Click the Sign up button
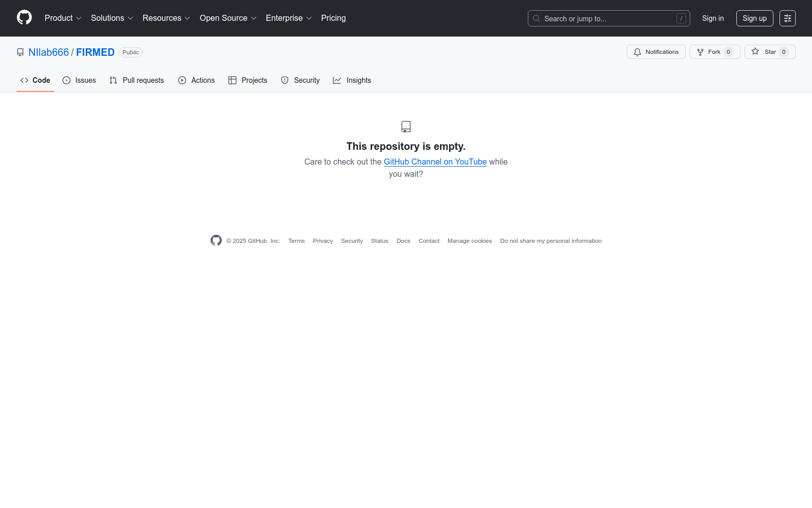This screenshot has width=812, height=508. (x=755, y=18)
